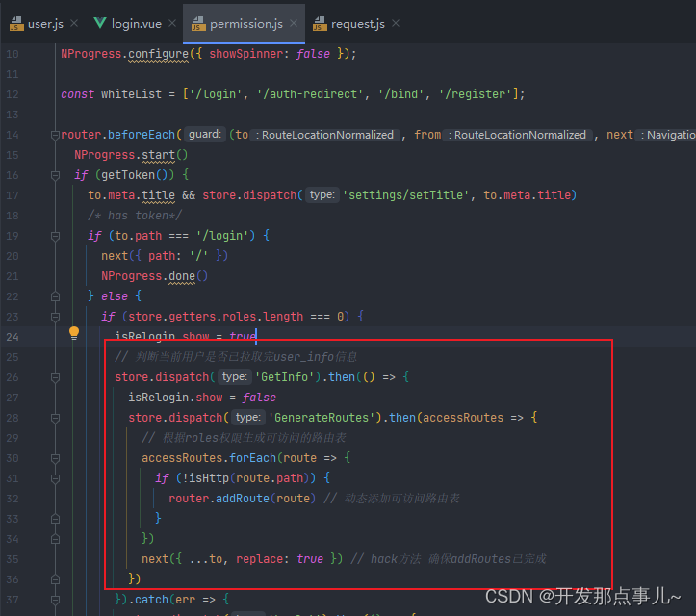Click the fold end marker at line 34
This screenshot has height=616, width=696.
click(x=56, y=539)
